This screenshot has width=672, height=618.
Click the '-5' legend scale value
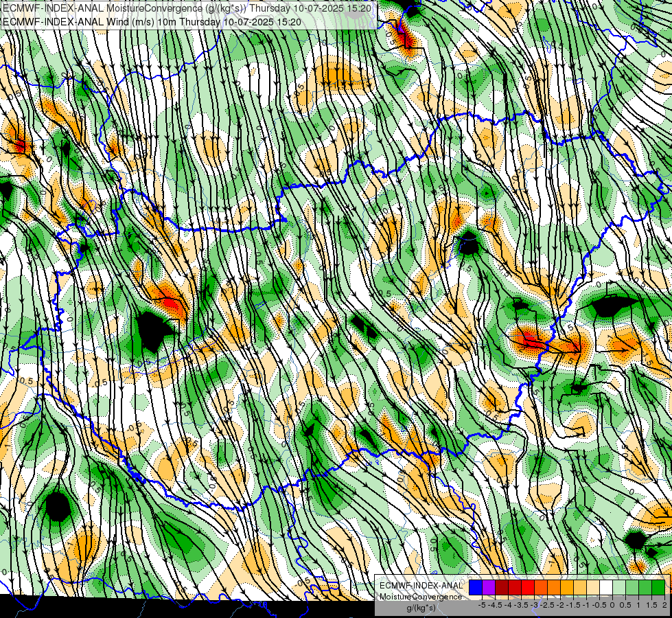tap(482, 605)
